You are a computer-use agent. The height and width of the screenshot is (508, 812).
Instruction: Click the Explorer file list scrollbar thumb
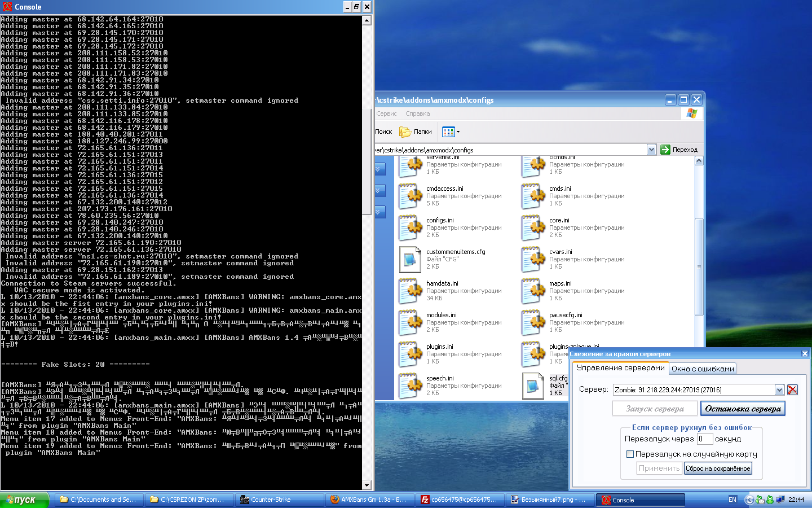[699, 267]
